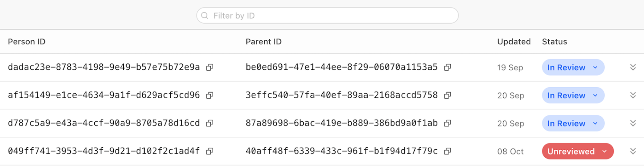Copy Person ID af154149-e1ce to clipboard
The height and width of the screenshot is (168, 644).
pyautogui.click(x=210, y=95)
